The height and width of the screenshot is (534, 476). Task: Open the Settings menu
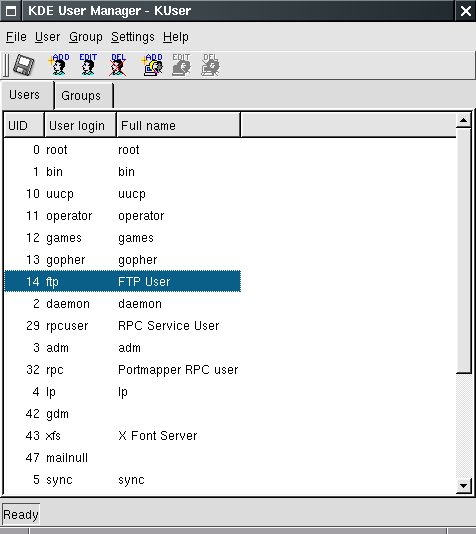tap(133, 37)
